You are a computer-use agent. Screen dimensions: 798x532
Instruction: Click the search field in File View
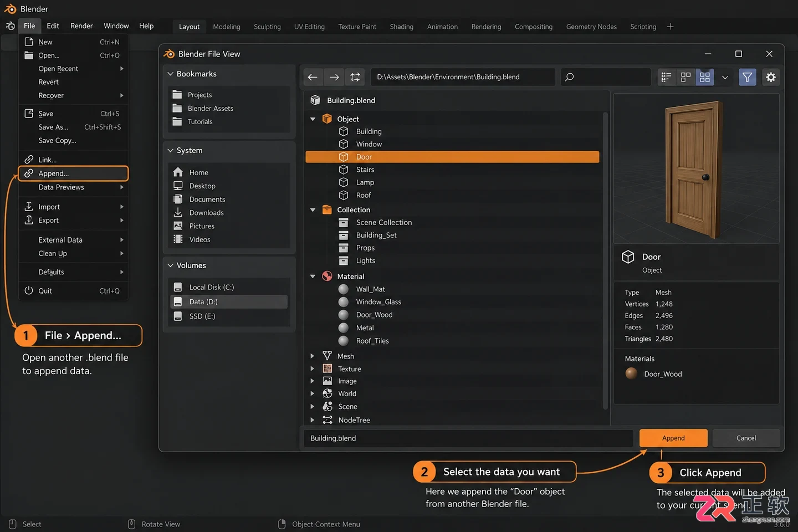coord(606,77)
